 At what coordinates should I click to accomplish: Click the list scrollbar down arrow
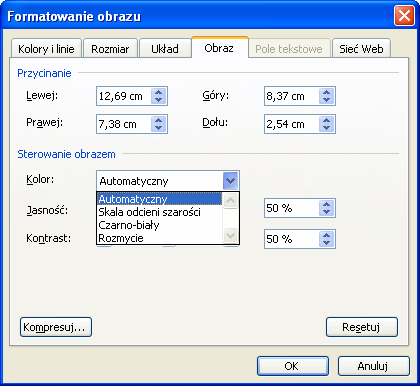(x=230, y=236)
